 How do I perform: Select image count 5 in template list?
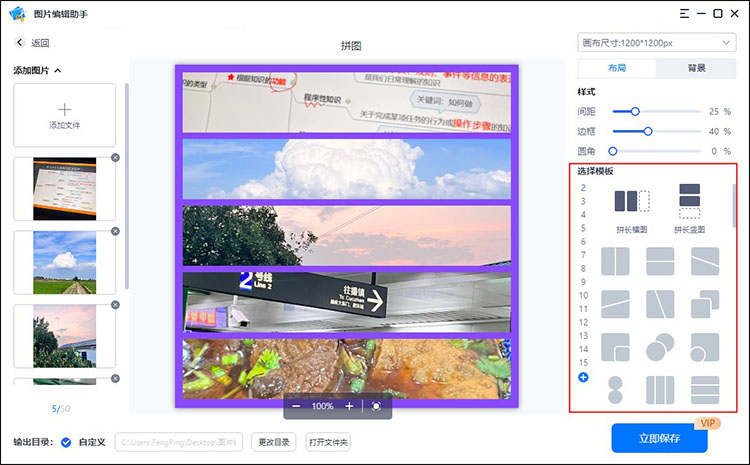[583, 228]
